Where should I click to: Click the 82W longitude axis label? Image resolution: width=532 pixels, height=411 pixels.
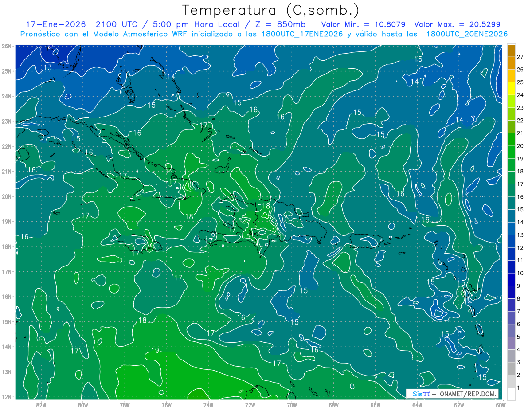pos(41,405)
